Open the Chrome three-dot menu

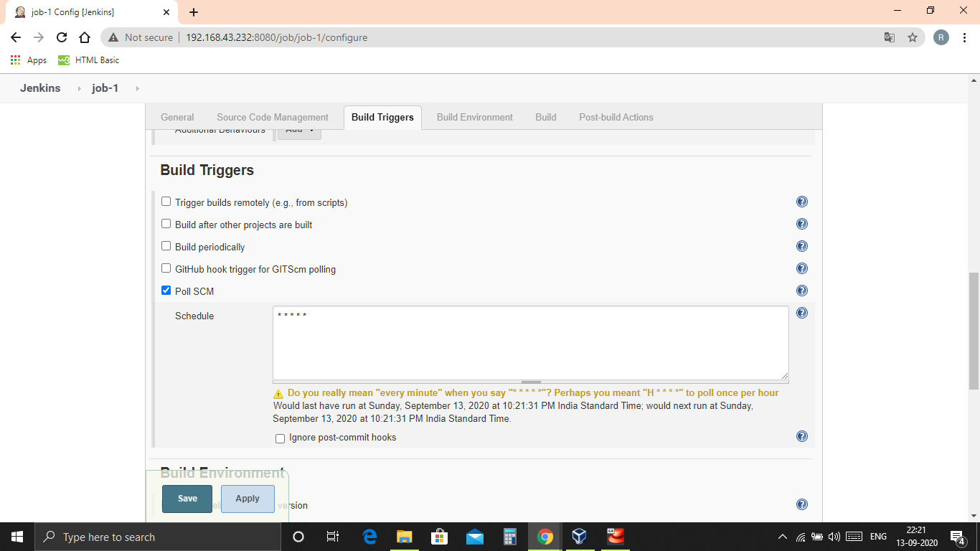pos(963,37)
